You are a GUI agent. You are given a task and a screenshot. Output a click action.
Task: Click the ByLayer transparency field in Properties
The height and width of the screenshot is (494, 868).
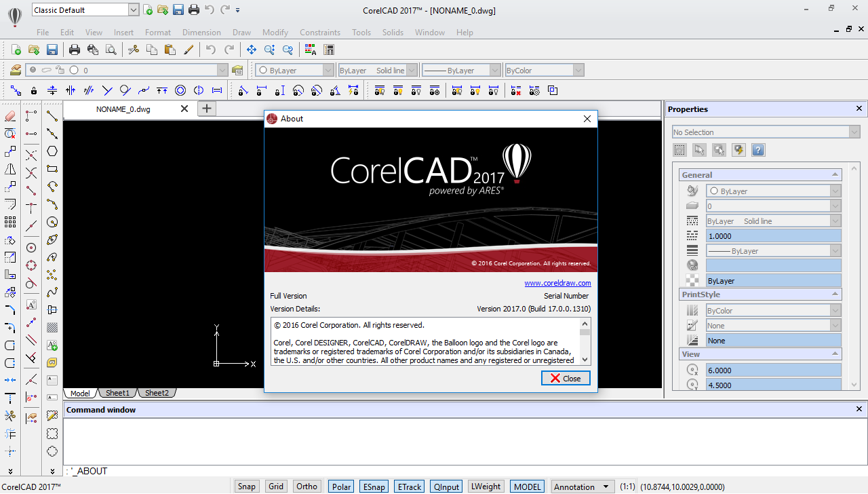tap(774, 281)
